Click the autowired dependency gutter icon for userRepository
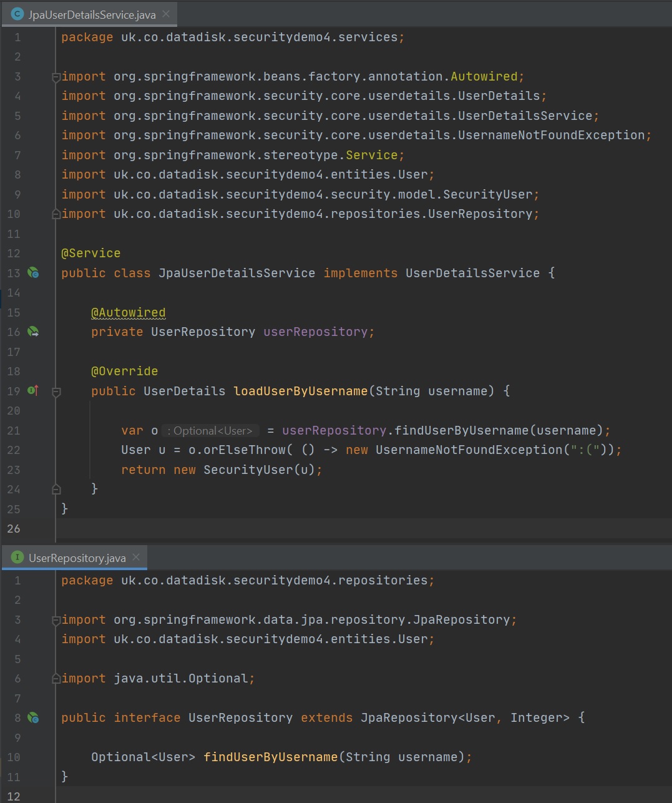 pyautogui.click(x=33, y=332)
